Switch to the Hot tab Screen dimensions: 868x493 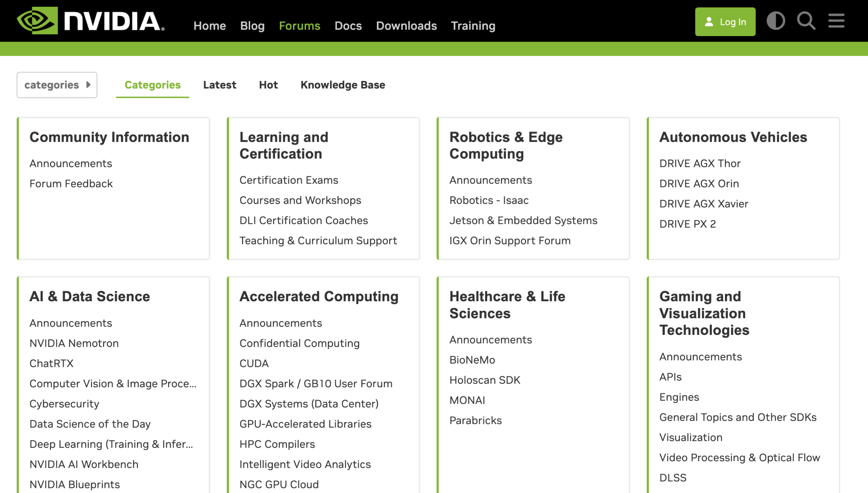268,85
